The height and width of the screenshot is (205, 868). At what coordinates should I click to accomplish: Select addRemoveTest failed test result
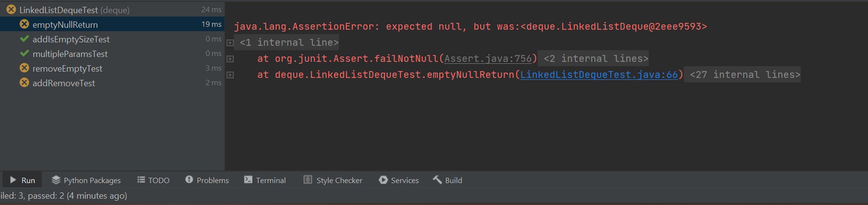point(112,83)
